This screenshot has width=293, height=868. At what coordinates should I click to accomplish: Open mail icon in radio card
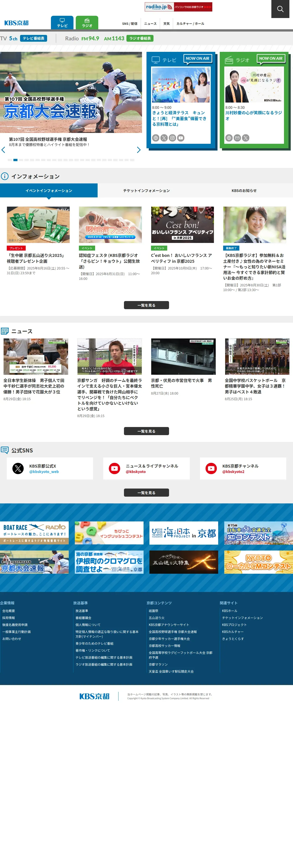(x=237, y=138)
